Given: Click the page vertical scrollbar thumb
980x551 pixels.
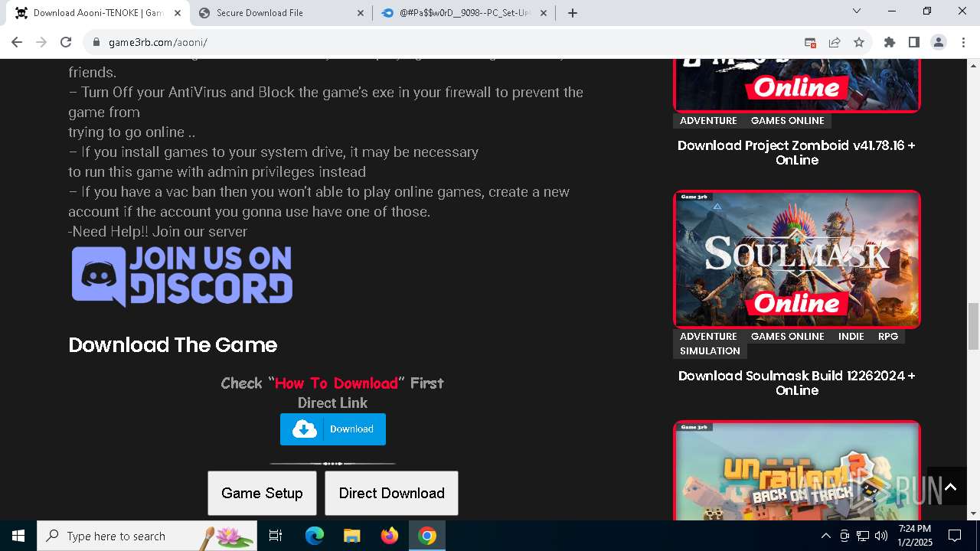Looking at the screenshot, I should tap(973, 325).
